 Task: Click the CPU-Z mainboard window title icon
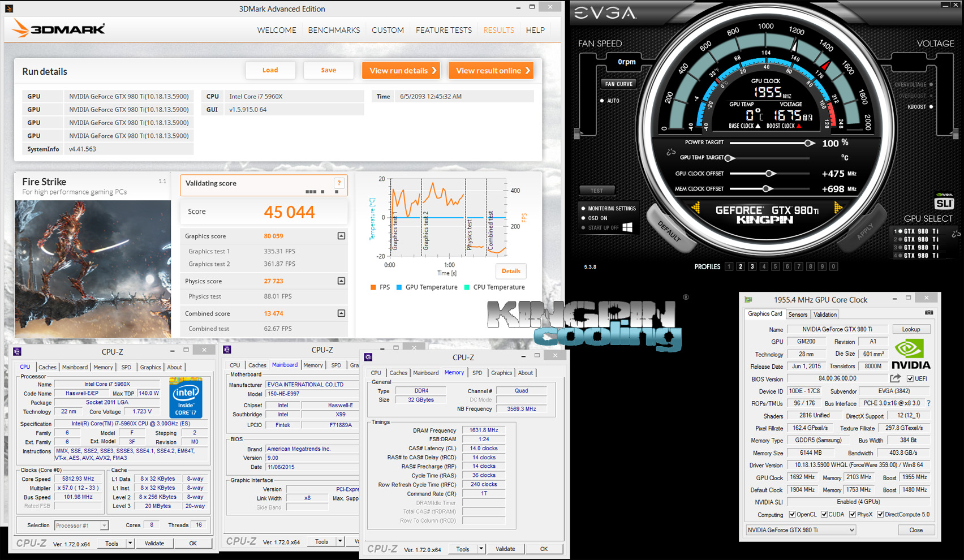227,350
